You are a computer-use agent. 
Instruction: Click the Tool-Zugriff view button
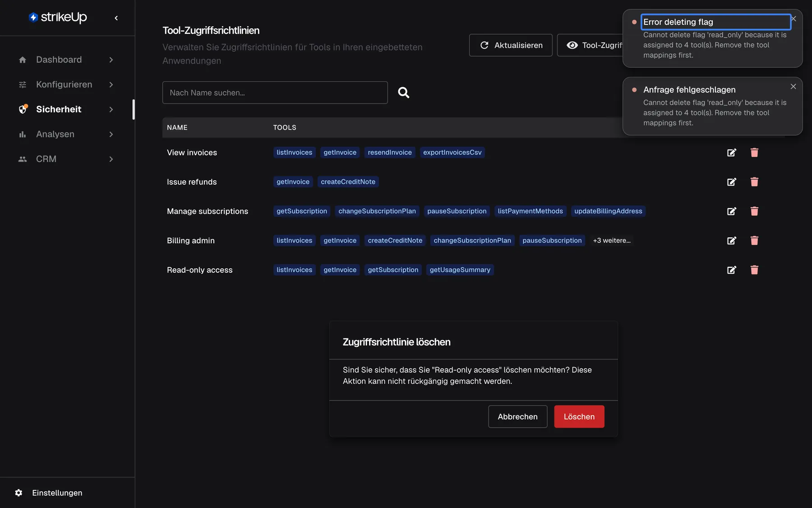[x=590, y=45]
